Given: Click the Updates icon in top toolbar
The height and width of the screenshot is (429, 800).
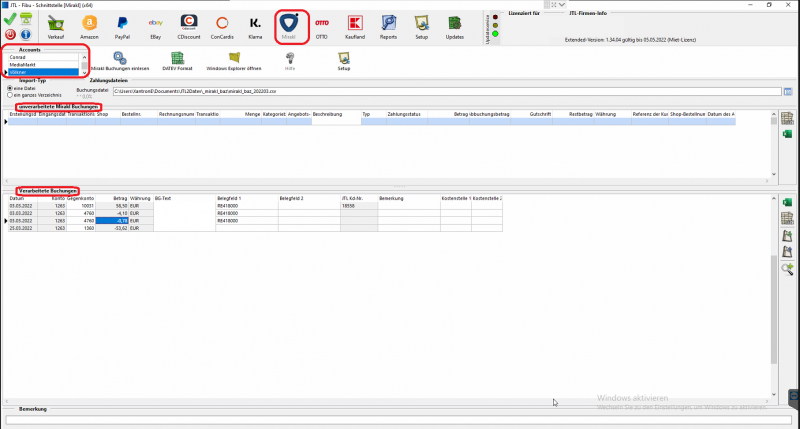Looking at the screenshot, I should tap(455, 25).
